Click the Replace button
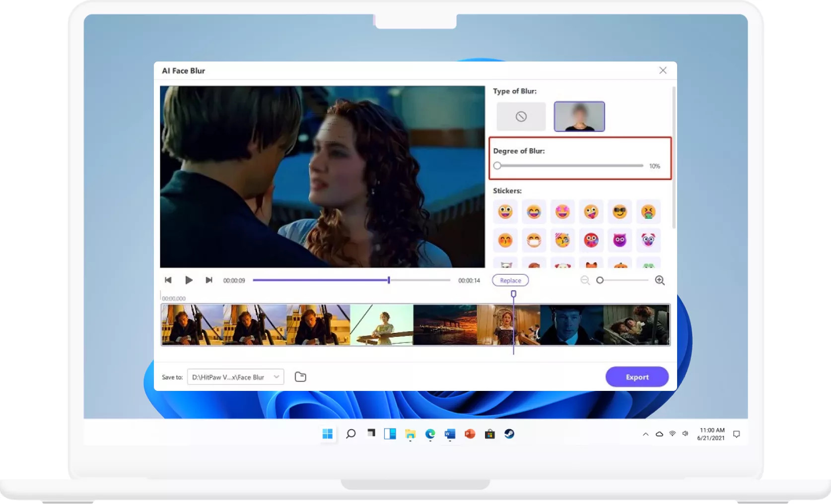Screen dimensions: 831x504 [510, 280]
